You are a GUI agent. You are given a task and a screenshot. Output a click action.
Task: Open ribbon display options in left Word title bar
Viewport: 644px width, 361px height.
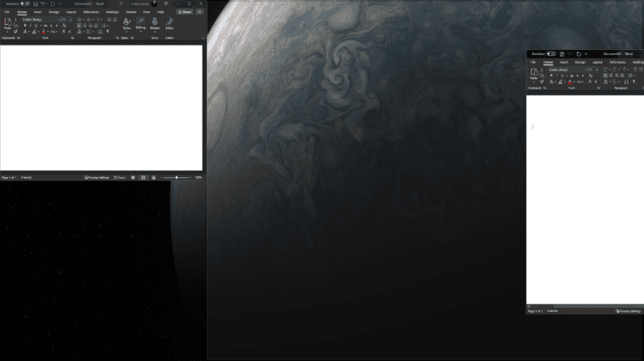166,3
